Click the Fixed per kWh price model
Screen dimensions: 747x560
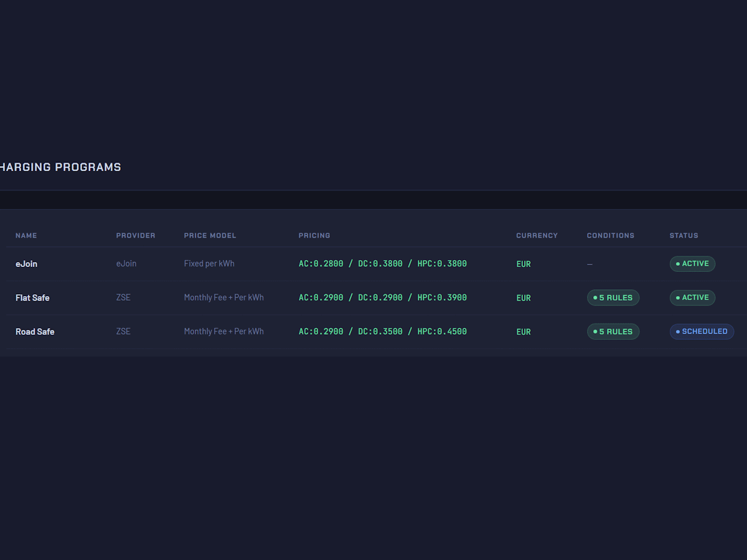[209, 264]
